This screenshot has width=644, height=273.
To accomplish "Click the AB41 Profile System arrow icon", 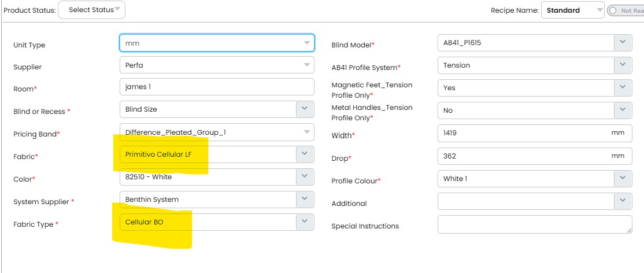I will [x=623, y=65].
